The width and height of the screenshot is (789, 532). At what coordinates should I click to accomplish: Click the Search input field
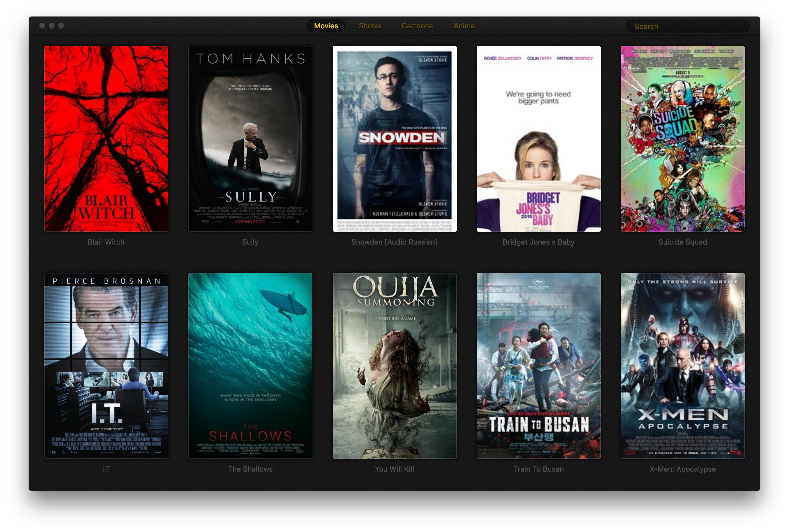(x=687, y=26)
